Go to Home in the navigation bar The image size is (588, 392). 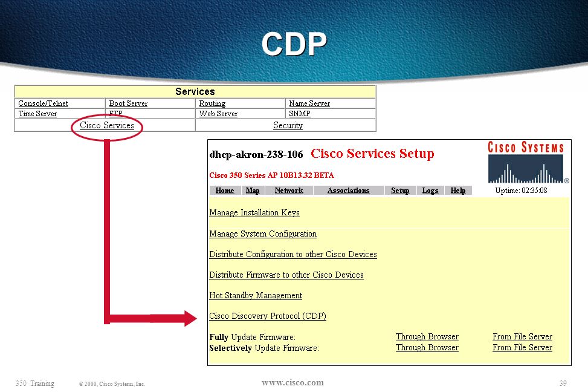[x=225, y=191]
